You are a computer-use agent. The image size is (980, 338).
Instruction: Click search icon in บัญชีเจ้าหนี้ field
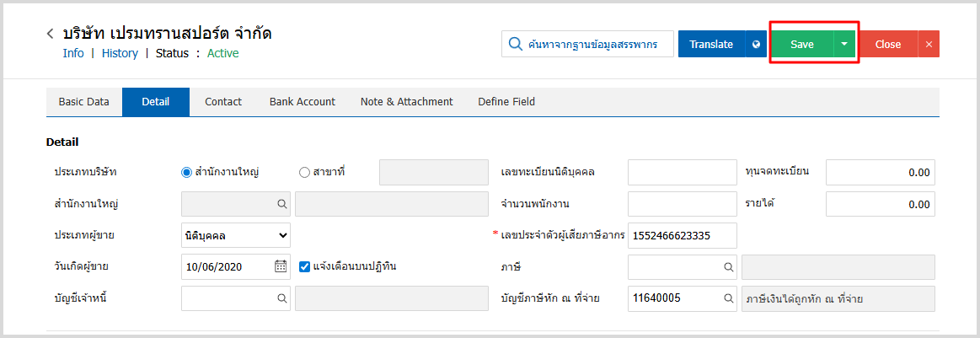(x=281, y=298)
